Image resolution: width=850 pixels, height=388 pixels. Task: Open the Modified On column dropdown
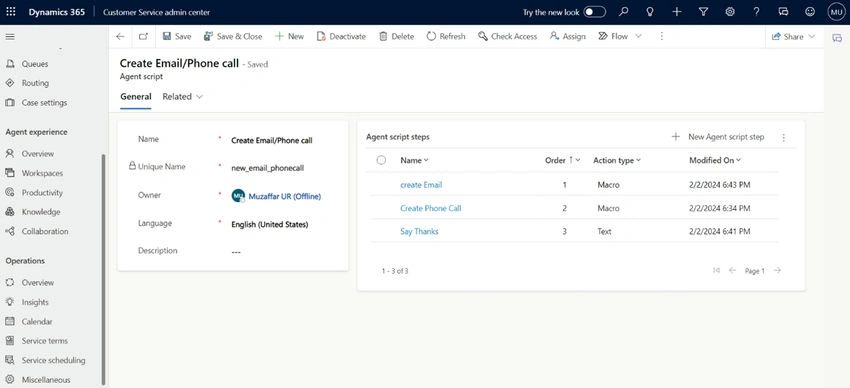715,160
